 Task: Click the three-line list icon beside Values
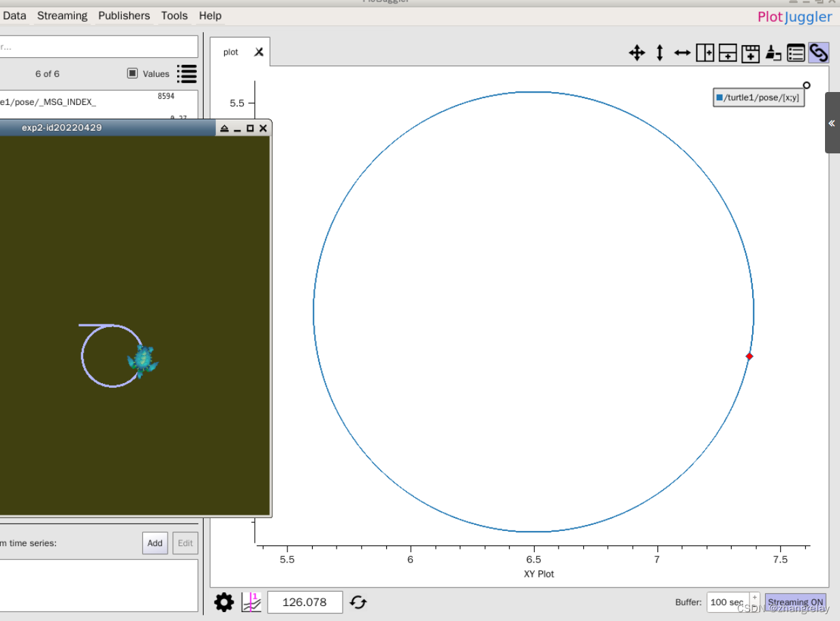187,74
